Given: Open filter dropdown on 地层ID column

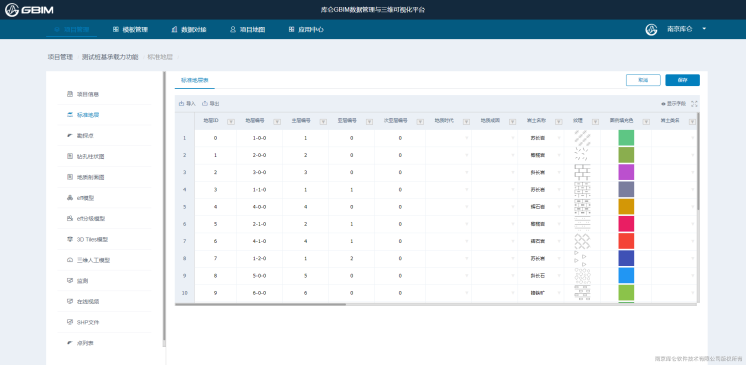Looking at the screenshot, I should coord(231,122).
